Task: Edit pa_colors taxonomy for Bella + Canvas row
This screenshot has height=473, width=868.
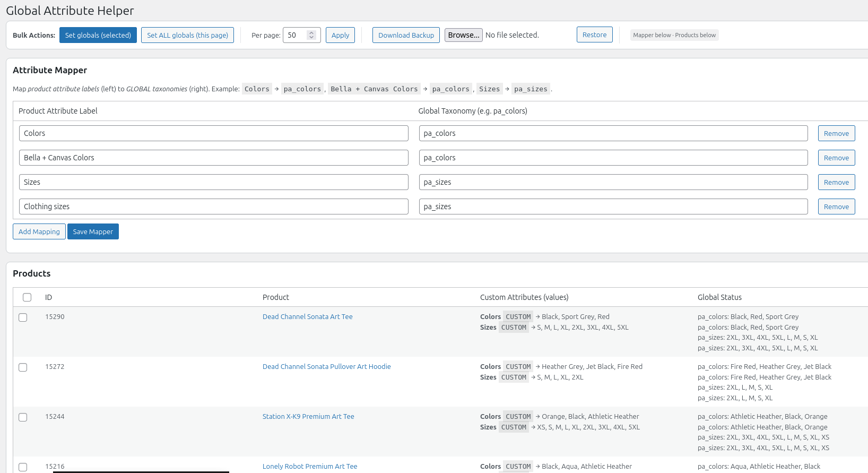Action: 613,158
